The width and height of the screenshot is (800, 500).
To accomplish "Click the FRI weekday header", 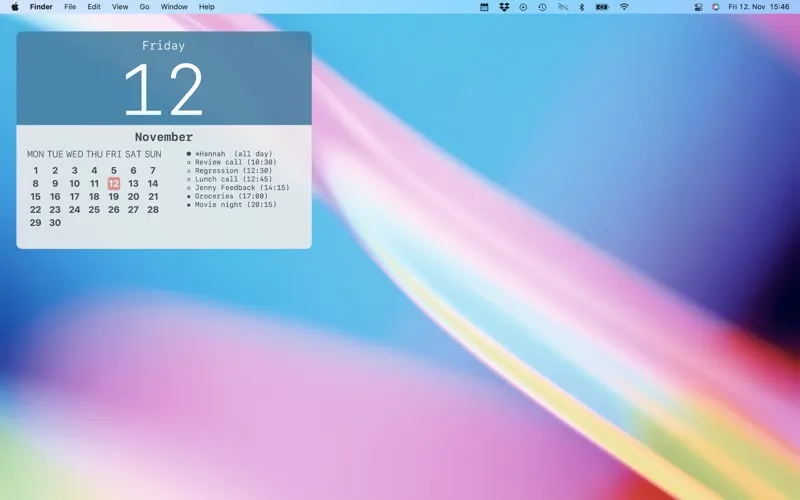I will pos(114,154).
